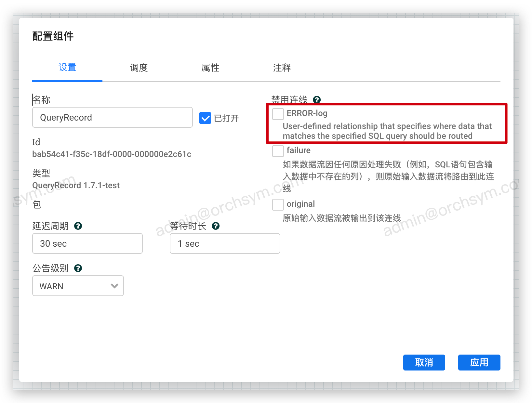
Task: Click help icon next to 禁用连线
Action: 317,99
